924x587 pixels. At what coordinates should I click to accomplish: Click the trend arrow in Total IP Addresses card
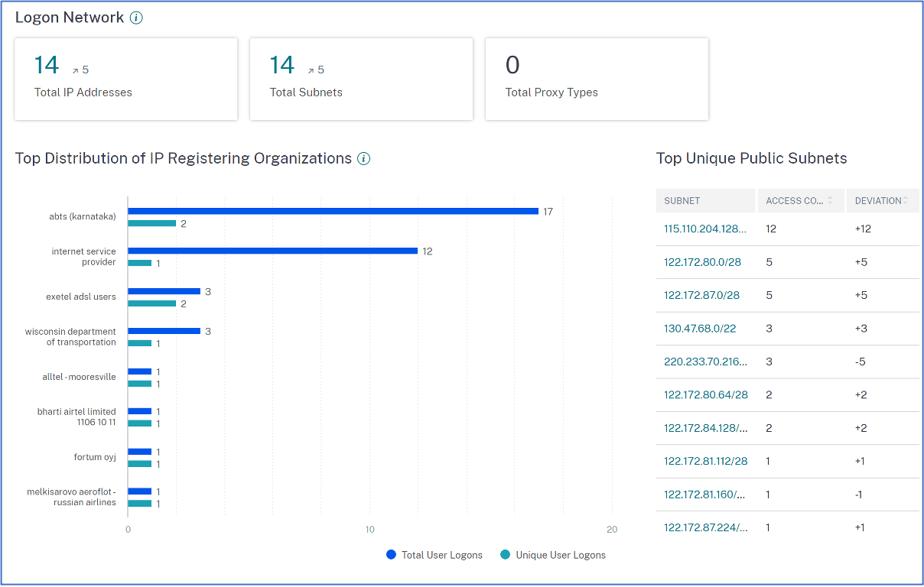[x=76, y=70]
